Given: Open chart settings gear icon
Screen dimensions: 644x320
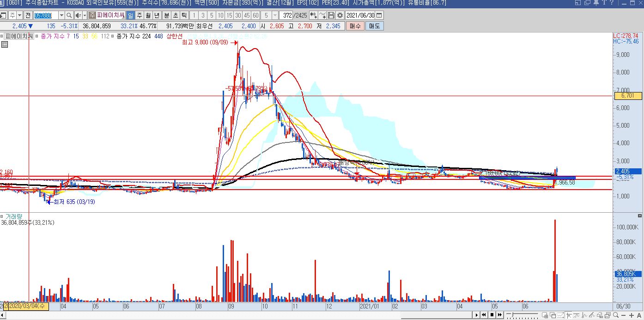Looking at the screenshot, I should [340, 15].
